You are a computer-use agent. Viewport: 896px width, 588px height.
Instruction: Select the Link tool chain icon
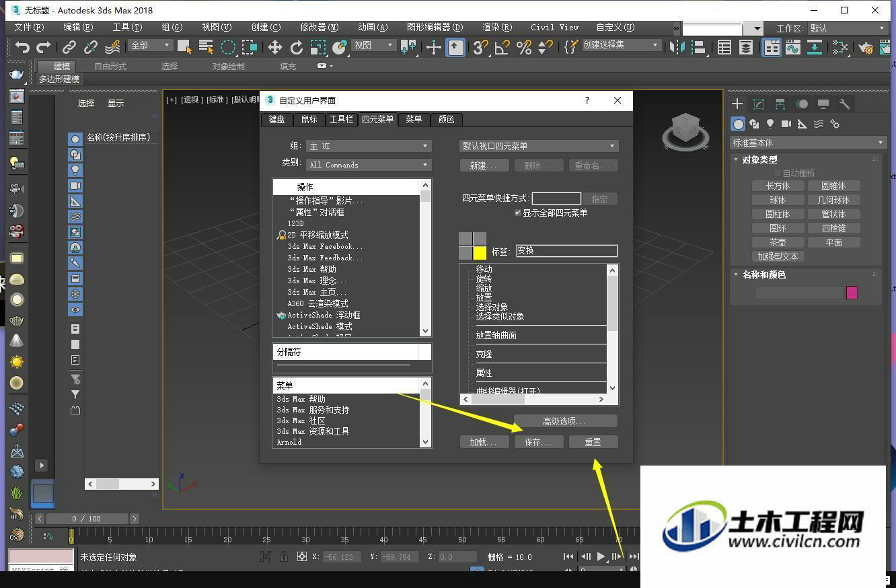(69, 47)
